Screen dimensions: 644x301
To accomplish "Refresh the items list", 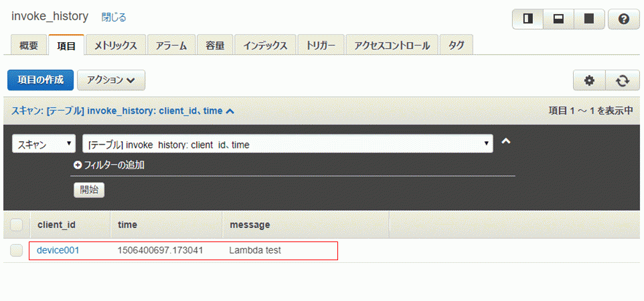I will pyautogui.click(x=623, y=80).
